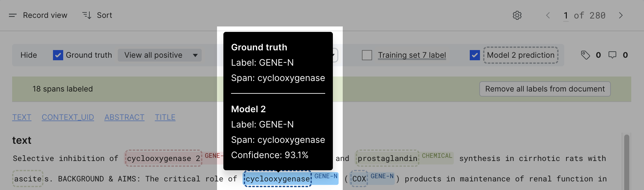644x190 pixels.
Task: Go to the previous record arrow
Action: [548, 15]
